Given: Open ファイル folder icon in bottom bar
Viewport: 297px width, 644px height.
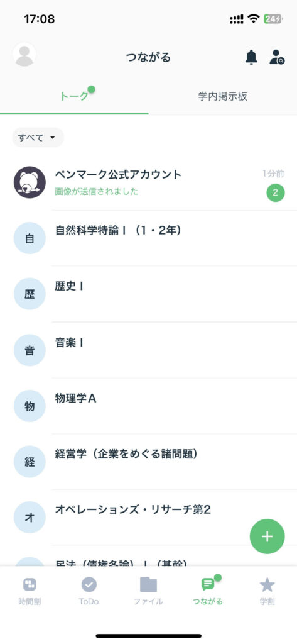Looking at the screenshot, I should coord(148,584).
